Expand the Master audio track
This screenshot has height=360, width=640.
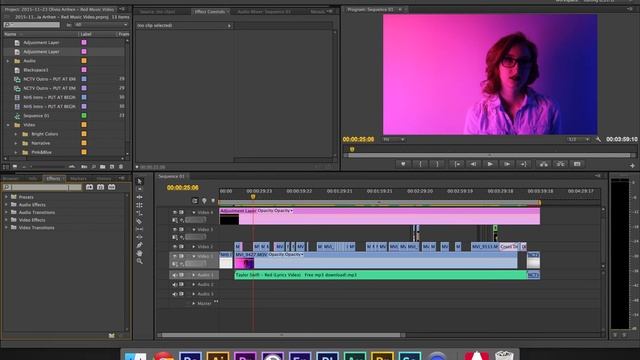tap(193, 304)
